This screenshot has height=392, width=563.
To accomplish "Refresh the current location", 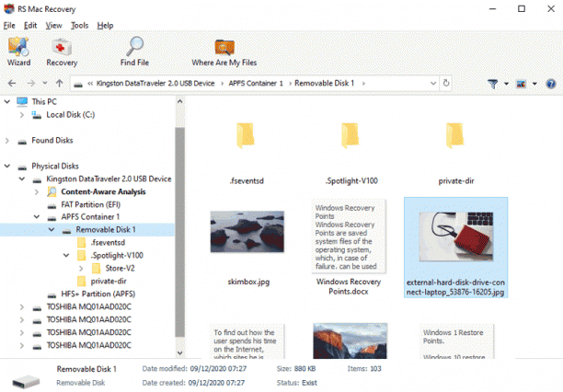I will (x=446, y=84).
